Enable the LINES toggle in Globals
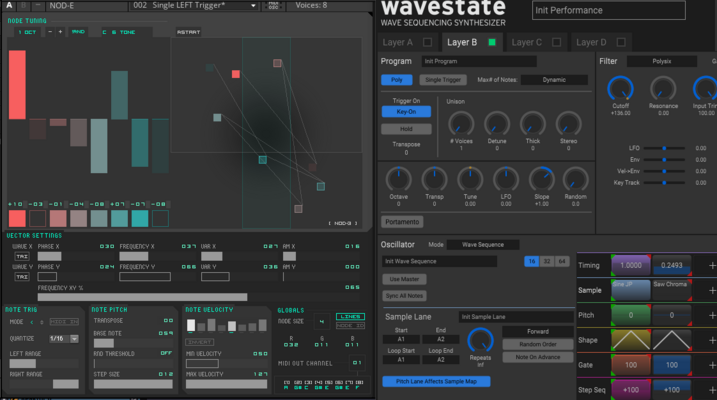 (350, 316)
